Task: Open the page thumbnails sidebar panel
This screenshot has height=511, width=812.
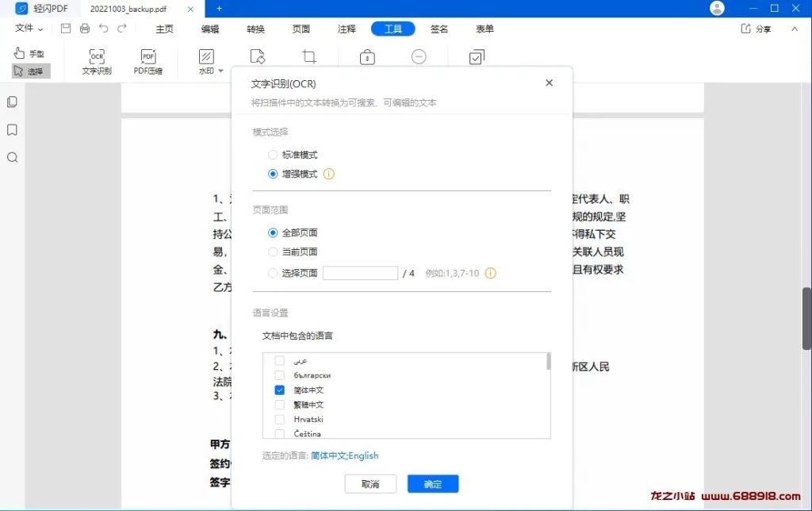Action: (13, 102)
